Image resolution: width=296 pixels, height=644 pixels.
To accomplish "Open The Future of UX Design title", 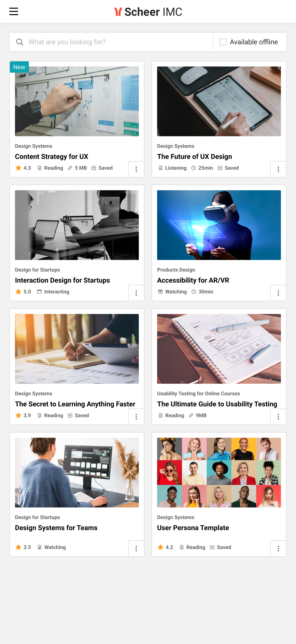I will (194, 157).
